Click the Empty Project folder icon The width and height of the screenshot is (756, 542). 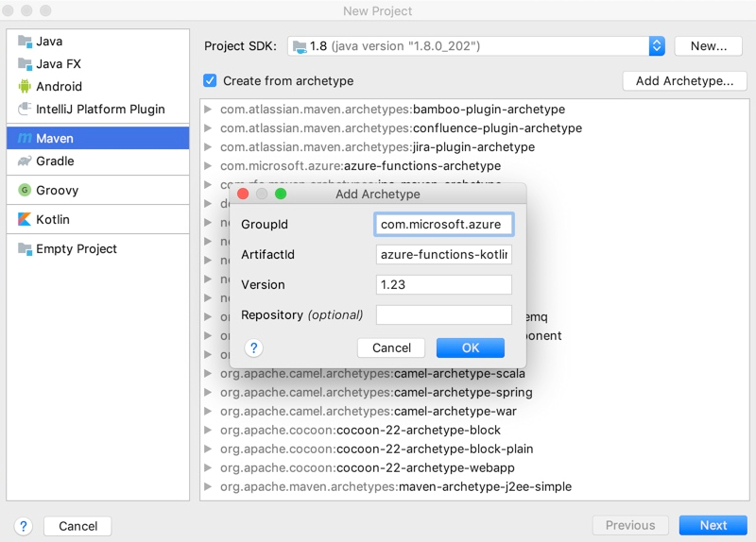[25, 248]
